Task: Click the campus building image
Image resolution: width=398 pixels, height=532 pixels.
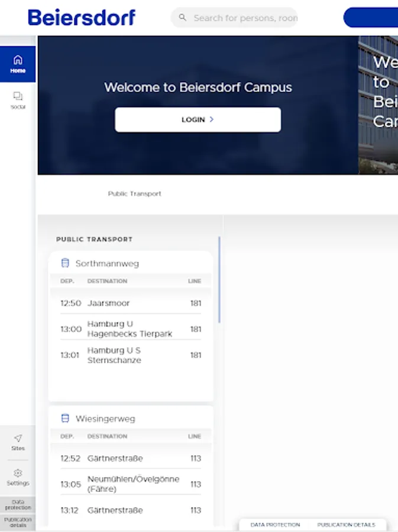Action: [378, 105]
